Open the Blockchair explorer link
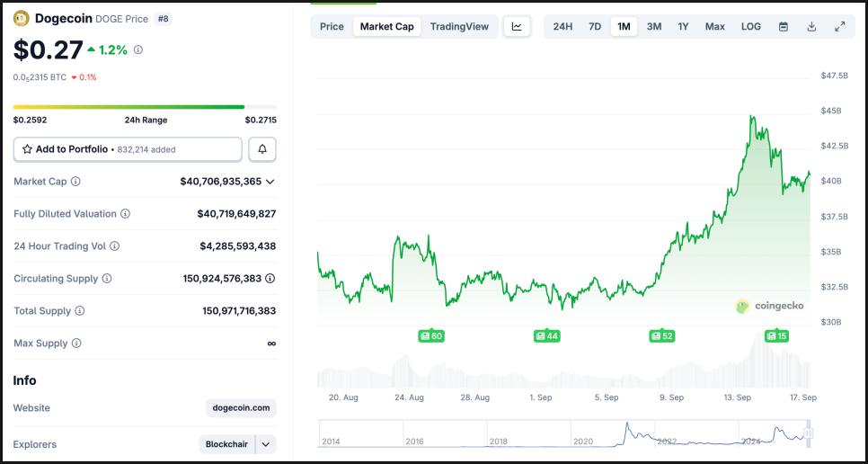This screenshot has width=868, height=464. [227, 444]
